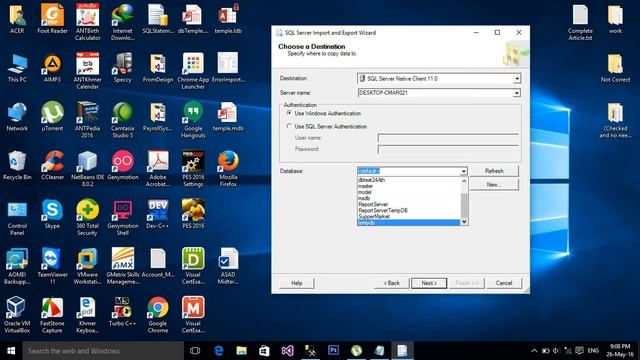The width and height of the screenshot is (640, 360).
Task: Select PES 2016 Settings icon
Action: 193,169
